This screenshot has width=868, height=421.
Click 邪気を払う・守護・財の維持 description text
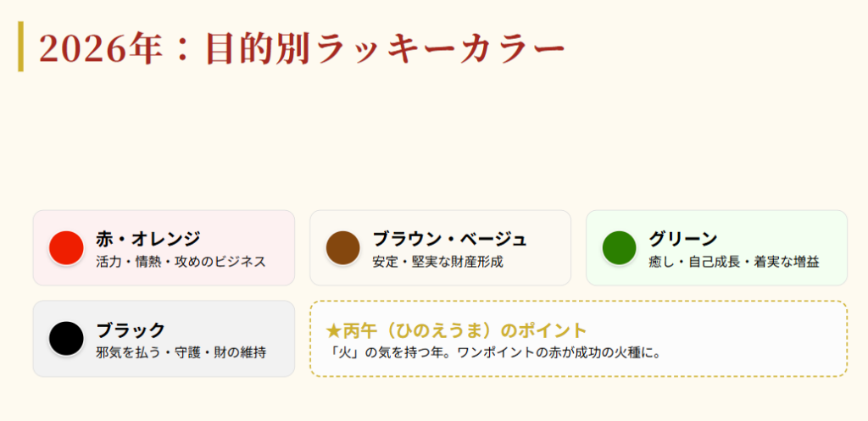tap(181, 352)
